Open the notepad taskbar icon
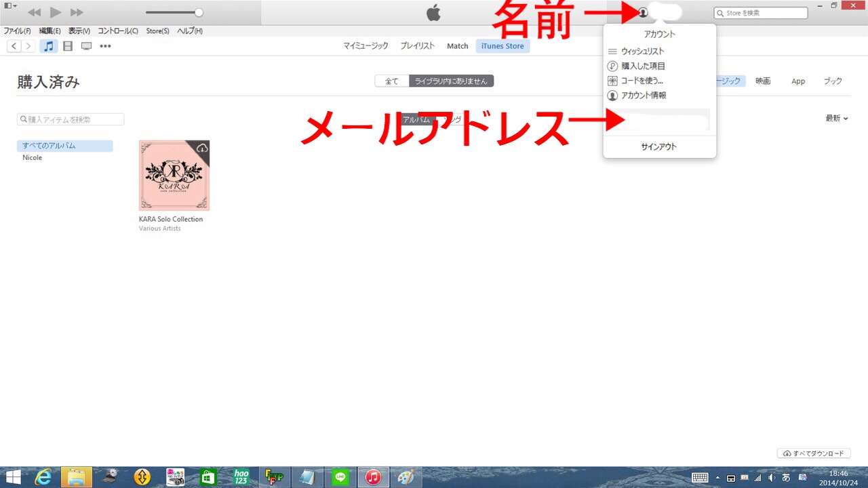Image resolution: width=868 pixels, height=488 pixels. (x=307, y=477)
